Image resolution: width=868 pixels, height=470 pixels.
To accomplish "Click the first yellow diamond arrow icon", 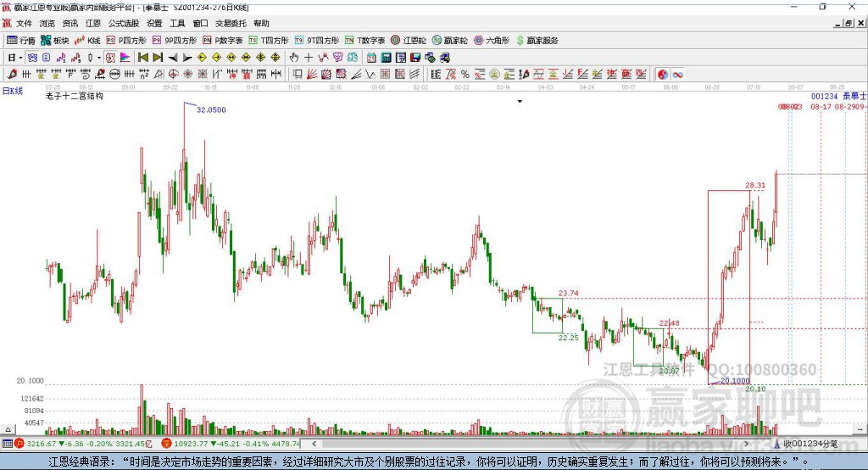I will pos(202,58).
